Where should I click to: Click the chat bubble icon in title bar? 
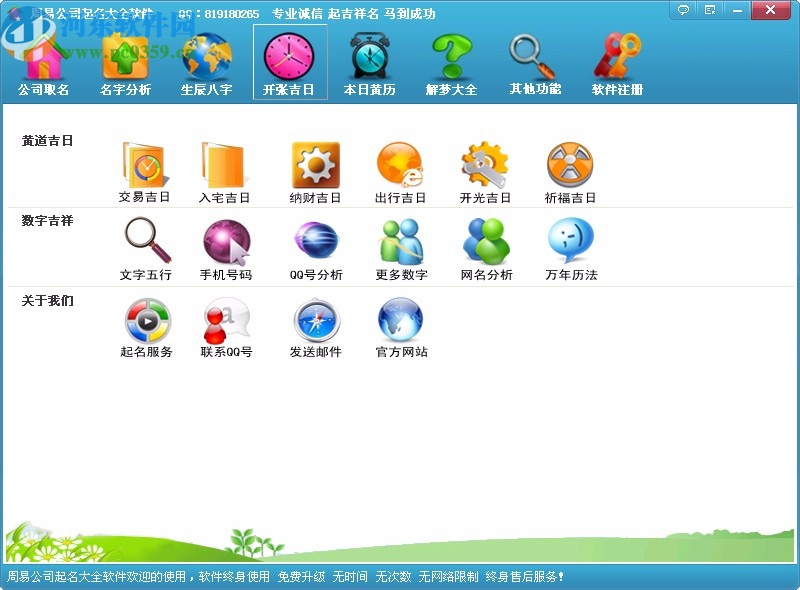(684, 9)
